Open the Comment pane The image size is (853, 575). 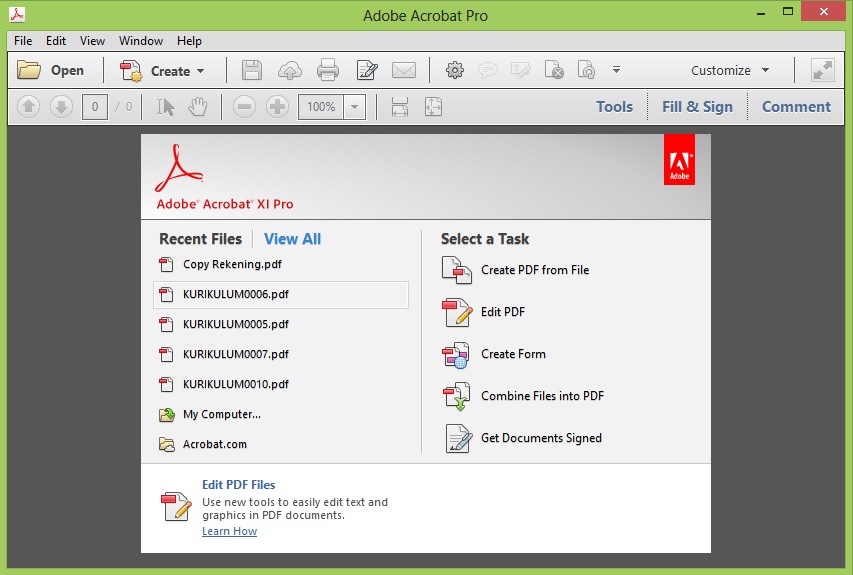[796, 107]
